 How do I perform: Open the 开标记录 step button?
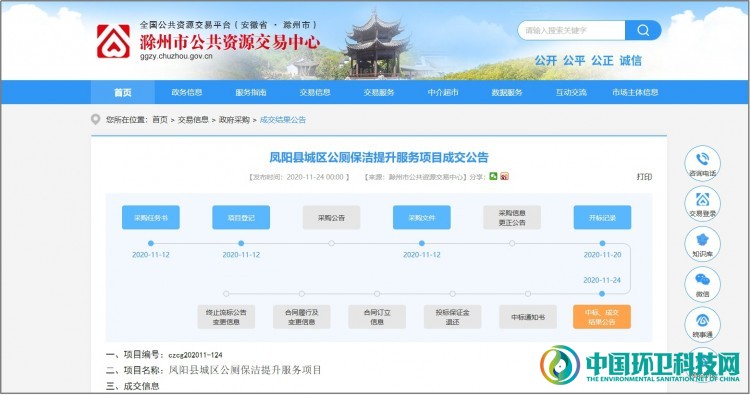(602, 218)
